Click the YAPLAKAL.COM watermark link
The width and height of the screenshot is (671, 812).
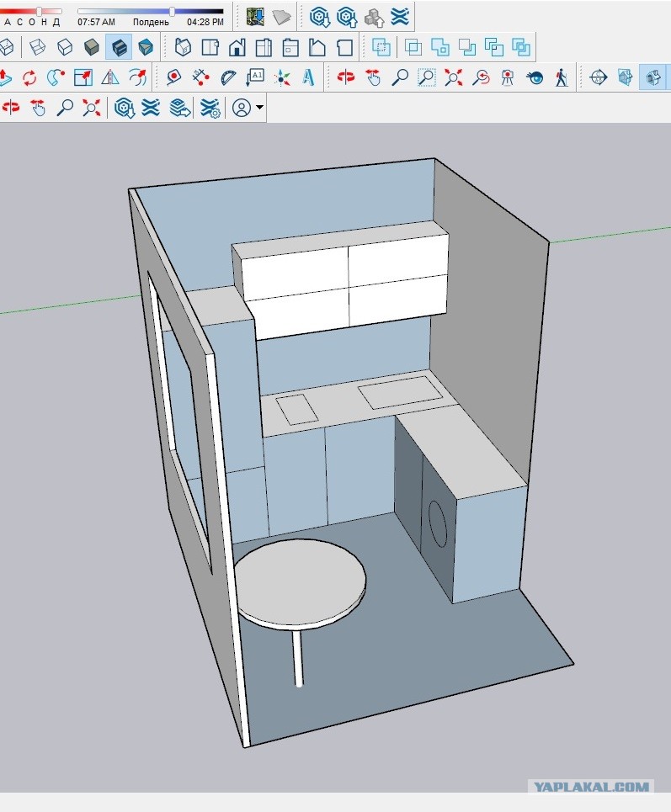point(591,787)
